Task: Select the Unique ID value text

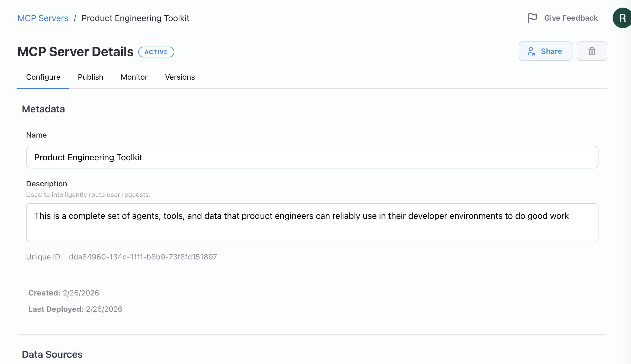Action: (143, 257)
